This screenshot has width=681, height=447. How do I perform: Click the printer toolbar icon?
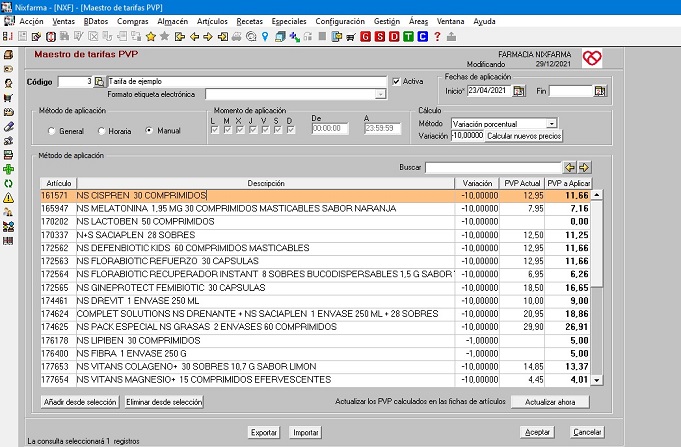click(x=236, y=37)
